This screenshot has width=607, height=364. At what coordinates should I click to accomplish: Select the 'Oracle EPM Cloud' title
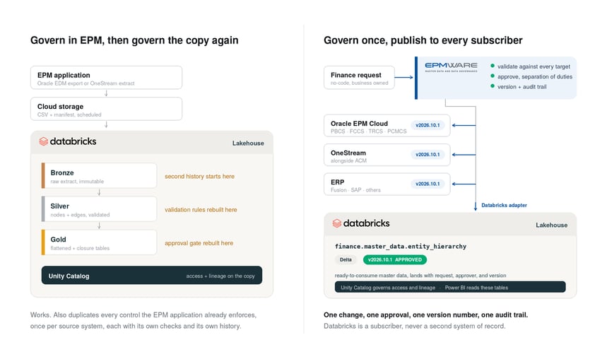[359, 124]
